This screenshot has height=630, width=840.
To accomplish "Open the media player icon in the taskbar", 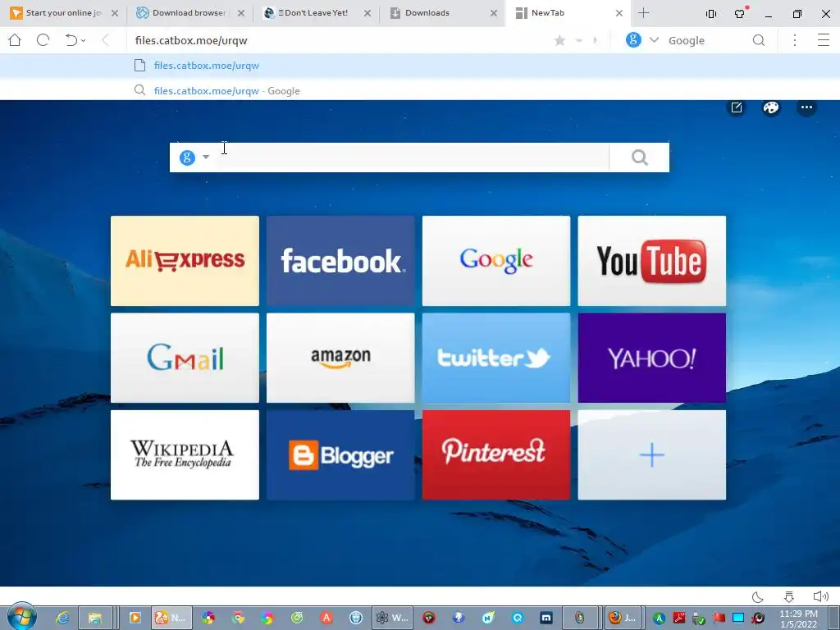I will click(x=135, y=618).
